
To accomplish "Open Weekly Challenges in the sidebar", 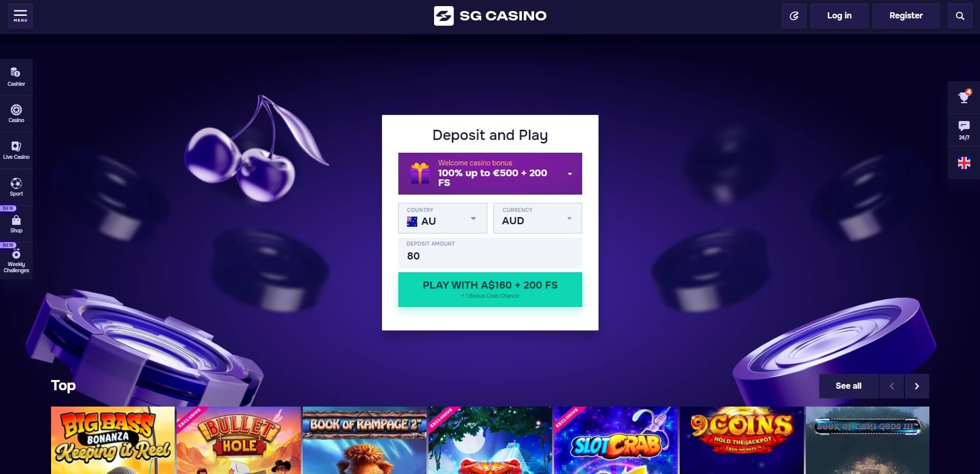I will coord(16,261).
